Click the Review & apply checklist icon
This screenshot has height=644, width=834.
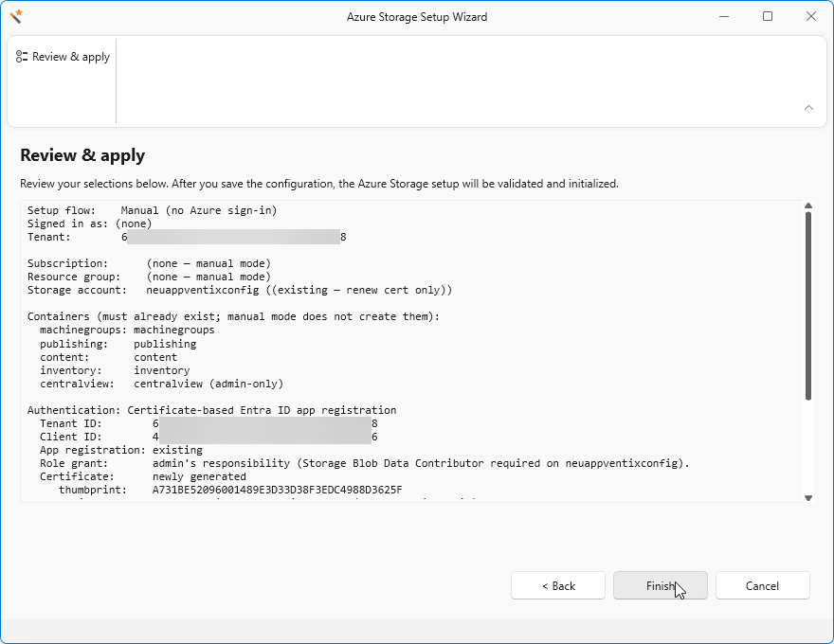[22, 57]
